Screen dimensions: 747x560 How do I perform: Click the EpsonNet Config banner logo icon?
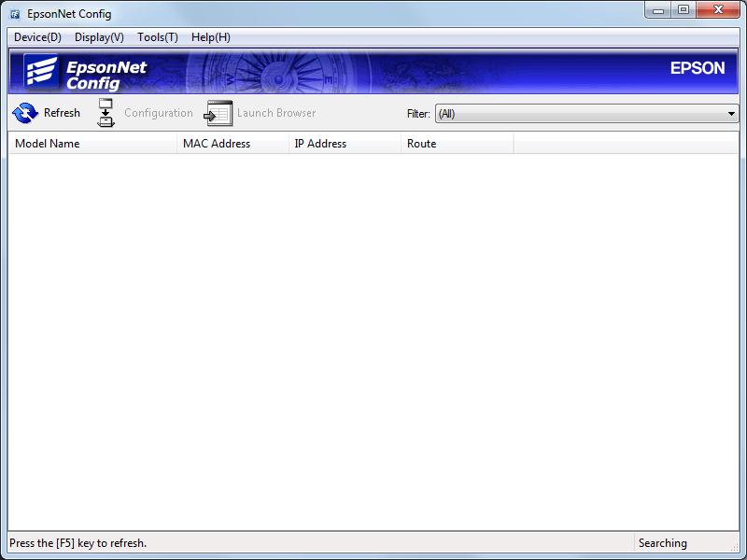tap(41, 71)
